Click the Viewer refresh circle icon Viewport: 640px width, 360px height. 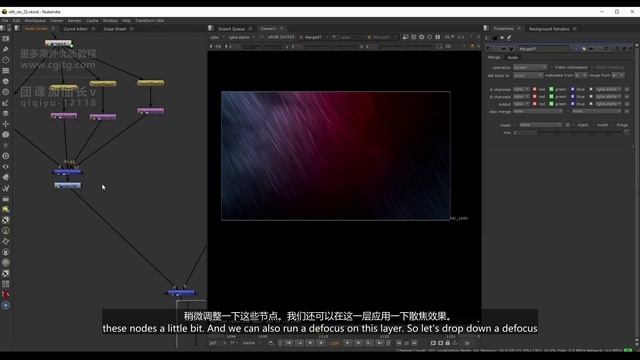tap(429, 37)
